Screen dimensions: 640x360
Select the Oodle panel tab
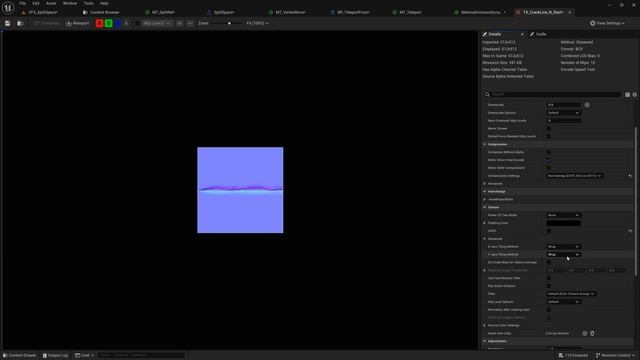pos(540,34)
